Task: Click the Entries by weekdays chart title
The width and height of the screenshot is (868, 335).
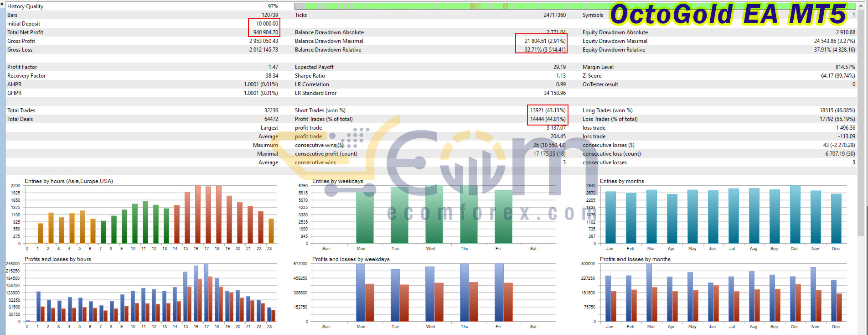Action: click(338, 181)
